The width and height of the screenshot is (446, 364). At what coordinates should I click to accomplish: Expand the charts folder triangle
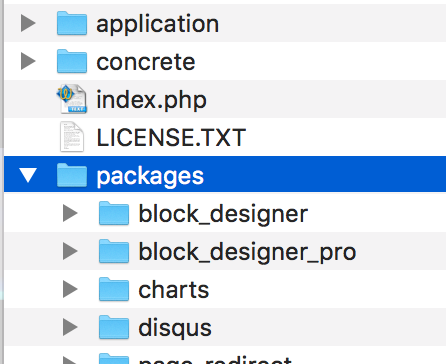(x=70, y=289)
